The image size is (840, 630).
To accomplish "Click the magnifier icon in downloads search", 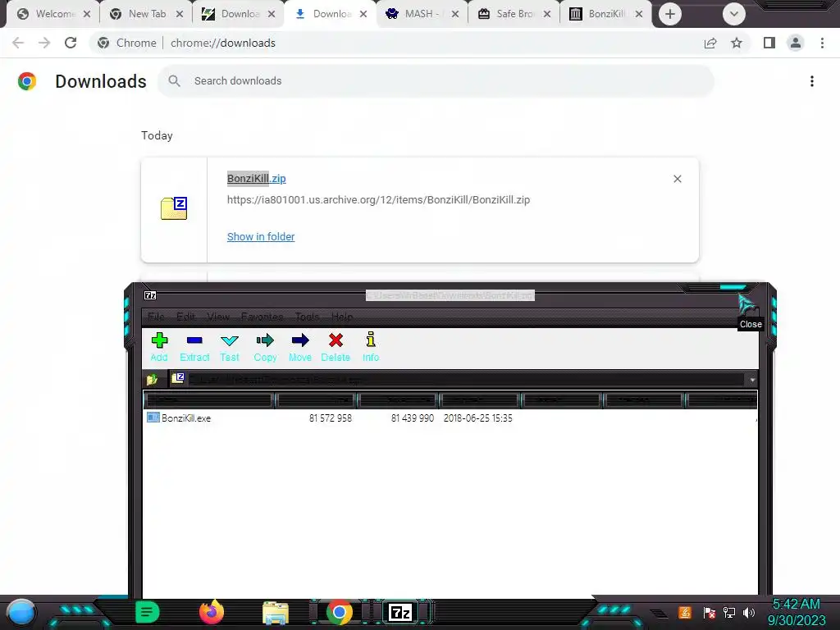I will point(174,81).
